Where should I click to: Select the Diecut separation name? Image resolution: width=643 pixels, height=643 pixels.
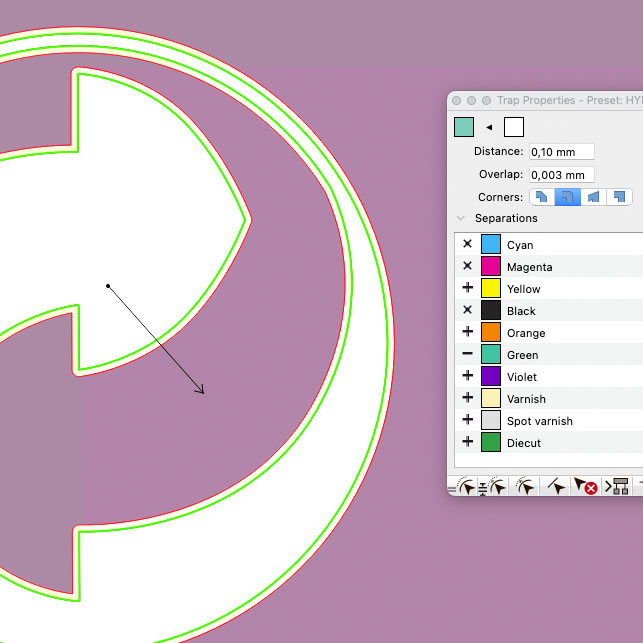coord(524,443)
